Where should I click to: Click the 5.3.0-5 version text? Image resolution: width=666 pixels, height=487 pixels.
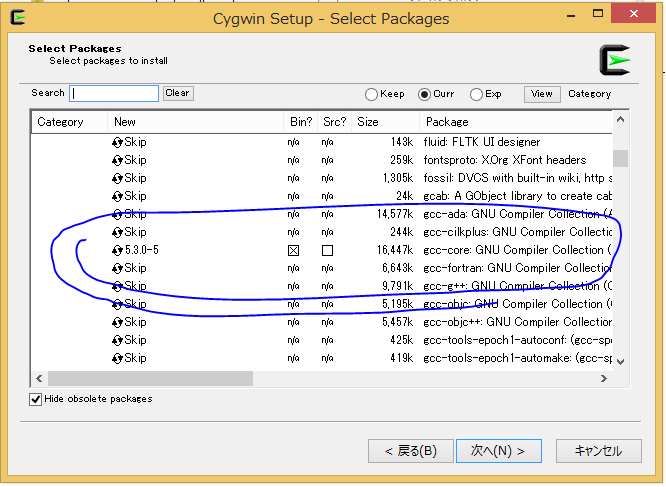(142, 251)
